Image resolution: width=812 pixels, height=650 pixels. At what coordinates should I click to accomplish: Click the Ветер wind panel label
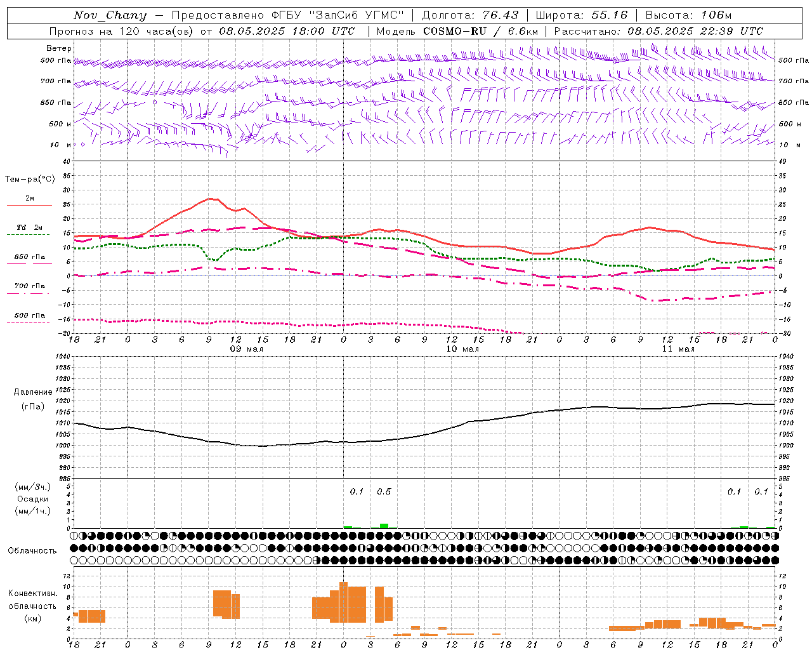59,48
